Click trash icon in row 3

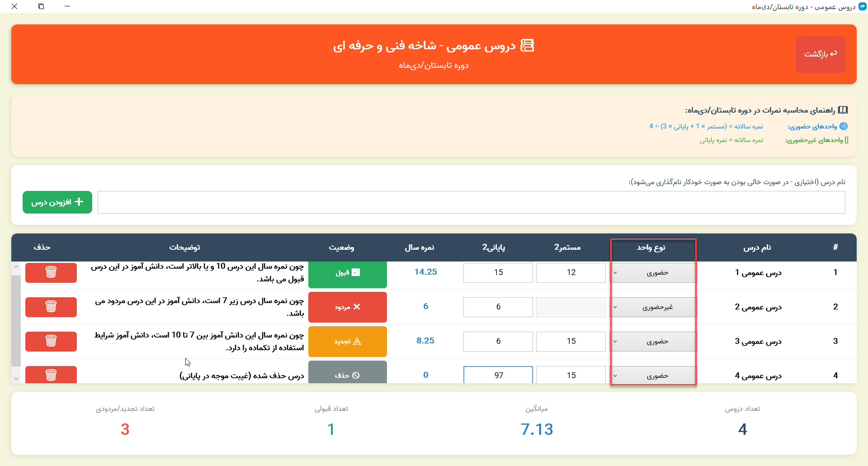51,341
